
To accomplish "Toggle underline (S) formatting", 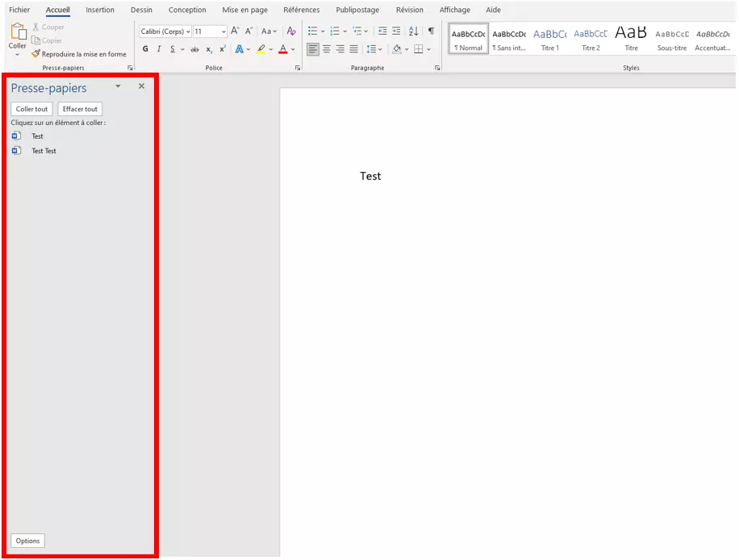I will coord(173,49).
